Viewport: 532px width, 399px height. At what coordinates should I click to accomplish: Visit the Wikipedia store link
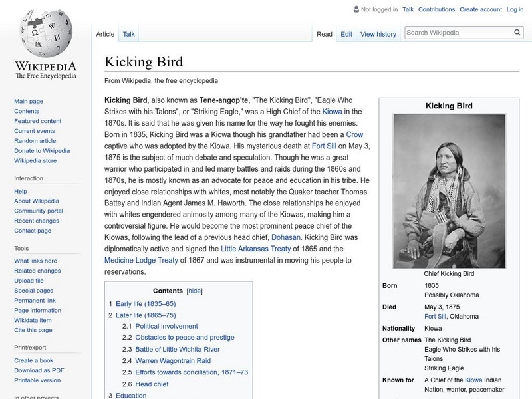point(35,160)
